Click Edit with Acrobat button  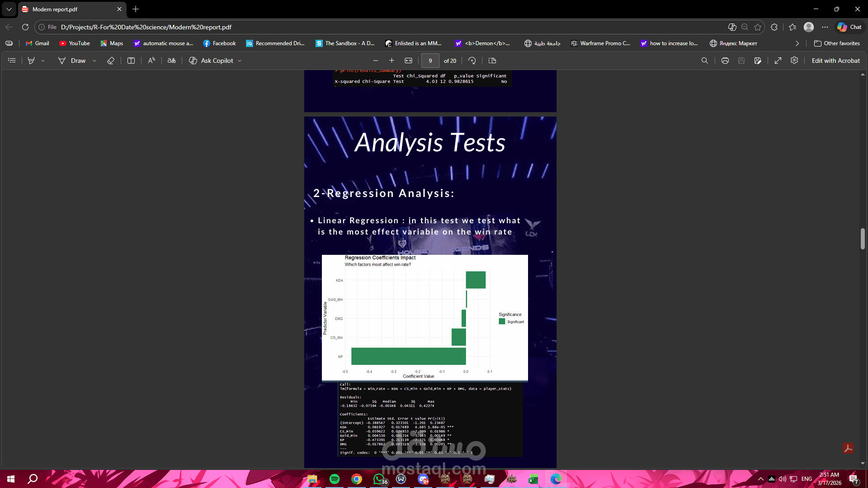835,61
